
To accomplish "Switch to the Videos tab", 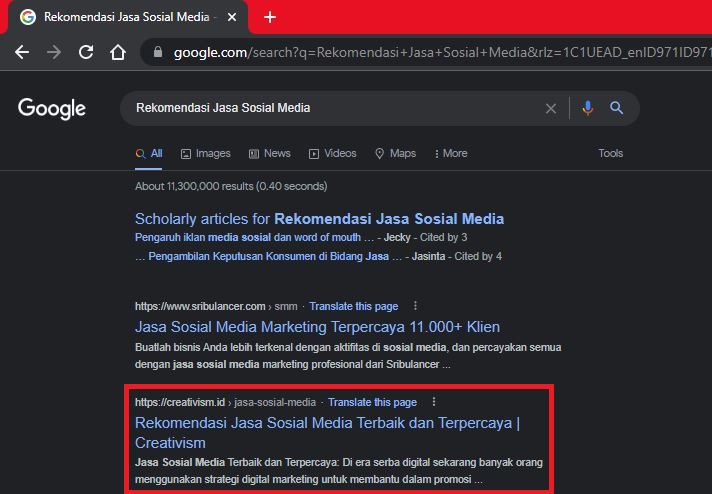I will click(333, 153).
